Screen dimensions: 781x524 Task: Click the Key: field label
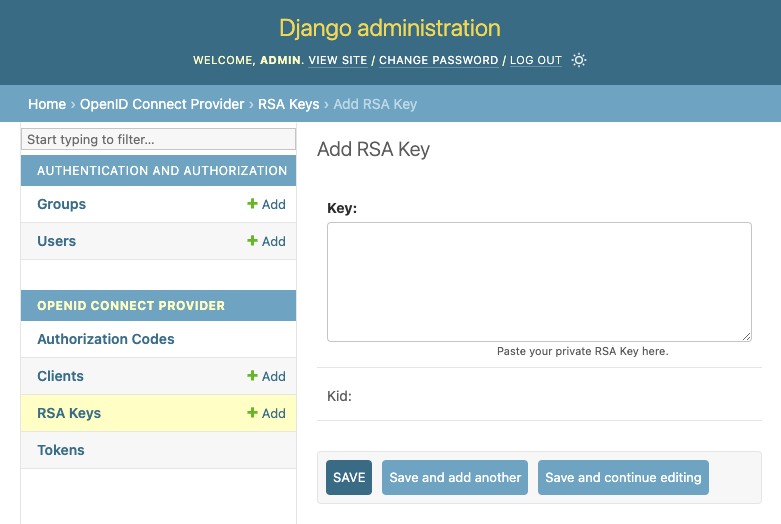pos(342,208)
